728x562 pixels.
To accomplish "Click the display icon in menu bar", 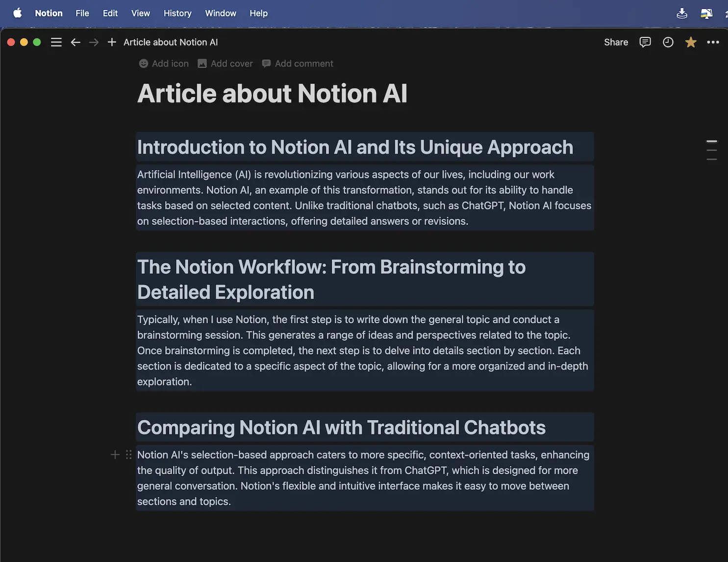I will coord(706,13).
